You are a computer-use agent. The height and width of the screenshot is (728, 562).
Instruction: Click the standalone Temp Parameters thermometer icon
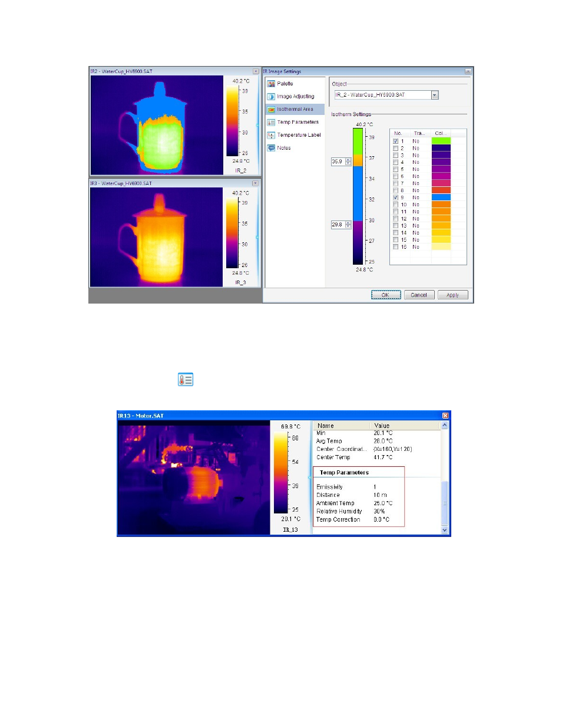click(186, 380)
